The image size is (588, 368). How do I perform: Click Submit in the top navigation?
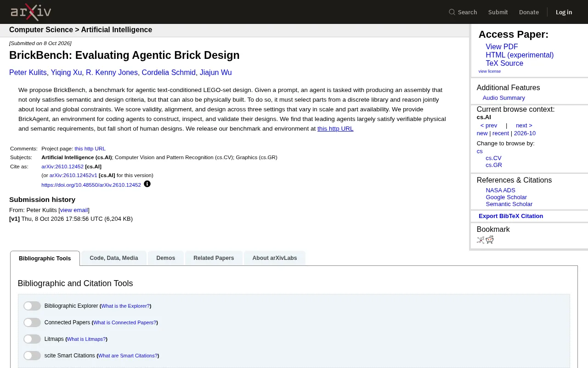click(498, 12)
